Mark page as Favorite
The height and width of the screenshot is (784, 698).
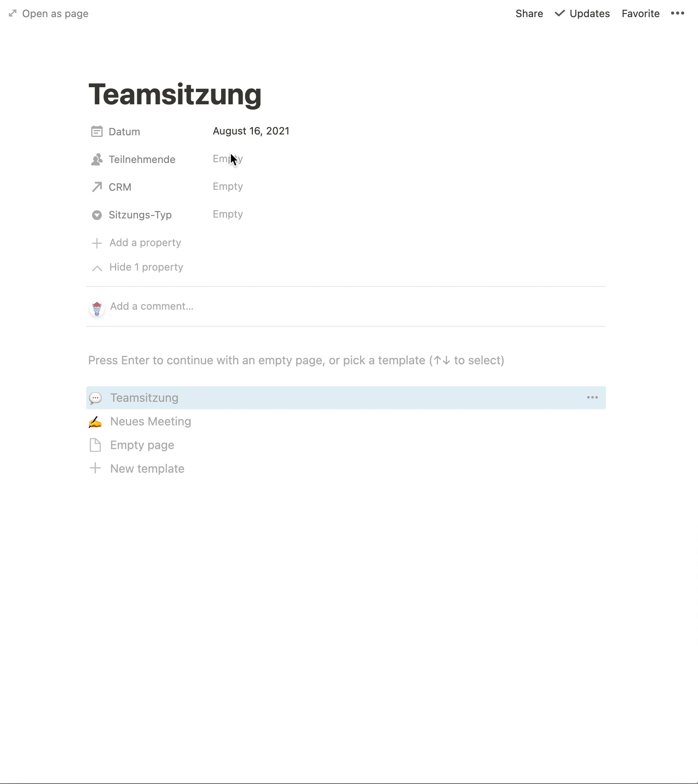(x=640, y=13)
